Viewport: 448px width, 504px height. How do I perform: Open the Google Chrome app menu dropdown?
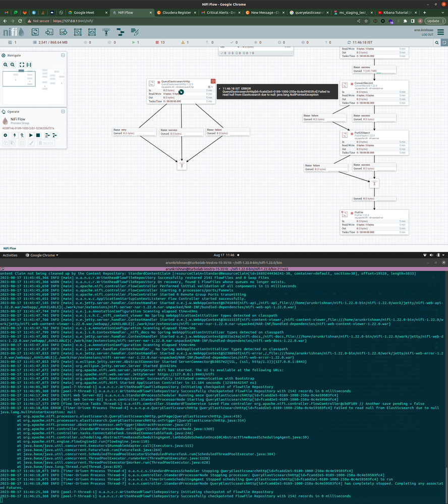(42, 255)
